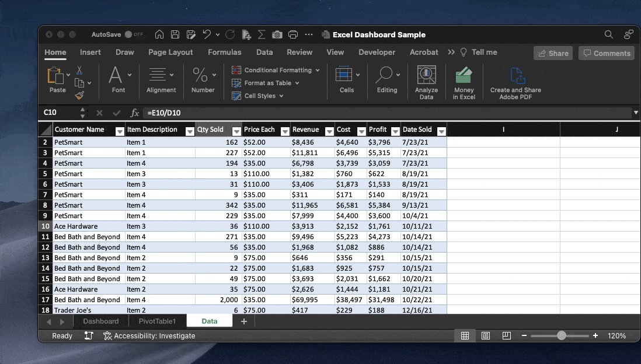
Task: Switch to the Dashboard sheet tab
Action: point(100,321)
